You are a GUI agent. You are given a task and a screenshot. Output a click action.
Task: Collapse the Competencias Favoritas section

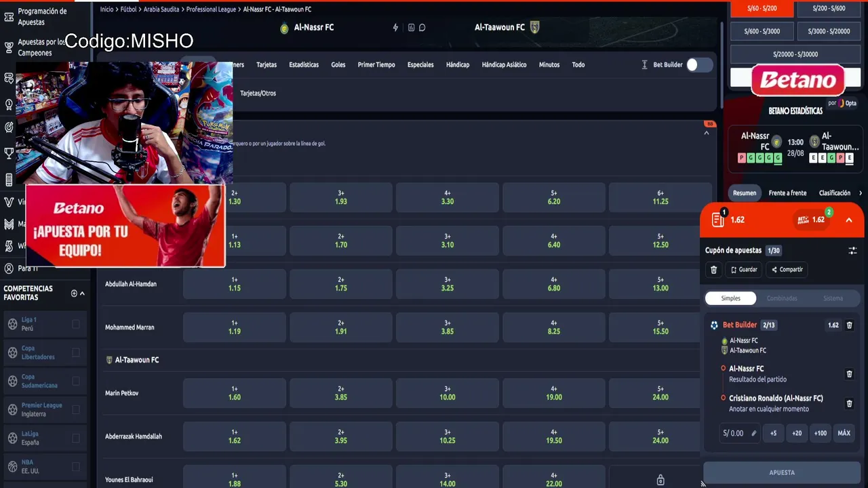coord(82,293)
